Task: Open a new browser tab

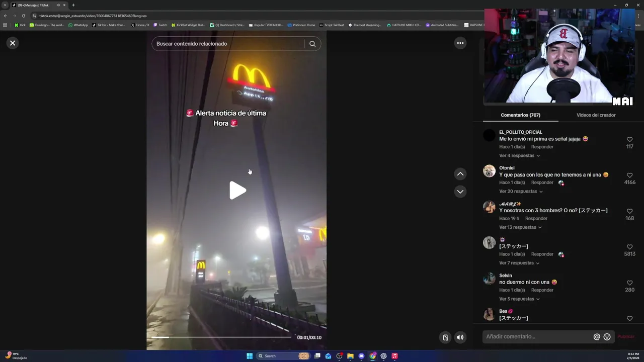Action: click(x=73, y=5)
